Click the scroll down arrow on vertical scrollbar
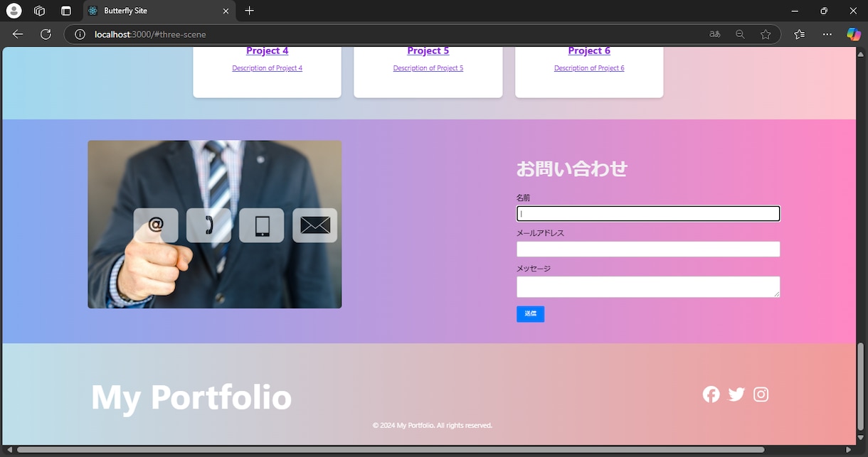This screenshot has width=868, height=457. (862, 438)
